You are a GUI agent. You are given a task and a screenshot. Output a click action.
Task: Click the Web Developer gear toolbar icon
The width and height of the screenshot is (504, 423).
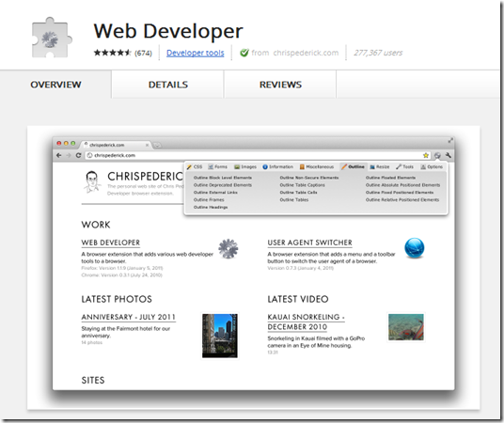point(437,155)
